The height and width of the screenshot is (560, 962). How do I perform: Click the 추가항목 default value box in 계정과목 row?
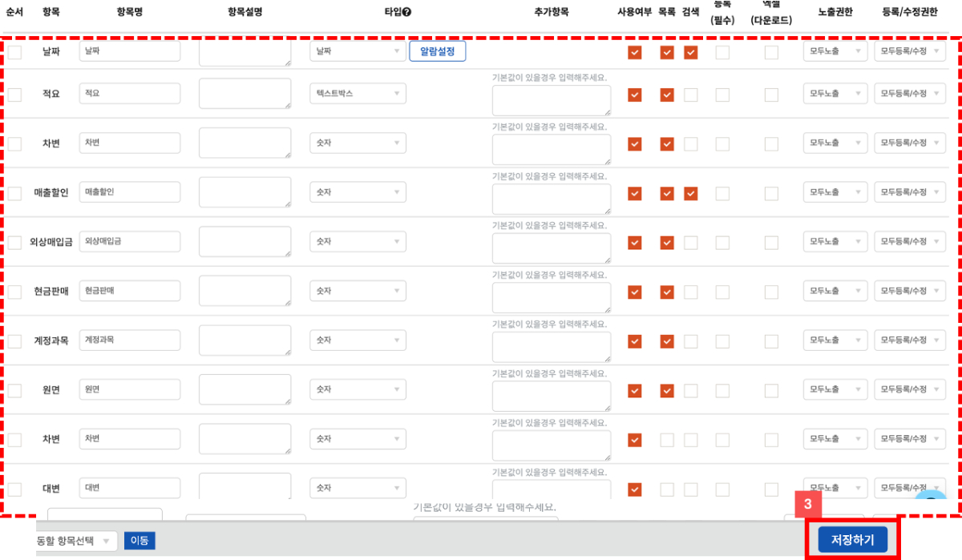pos(552,347)
